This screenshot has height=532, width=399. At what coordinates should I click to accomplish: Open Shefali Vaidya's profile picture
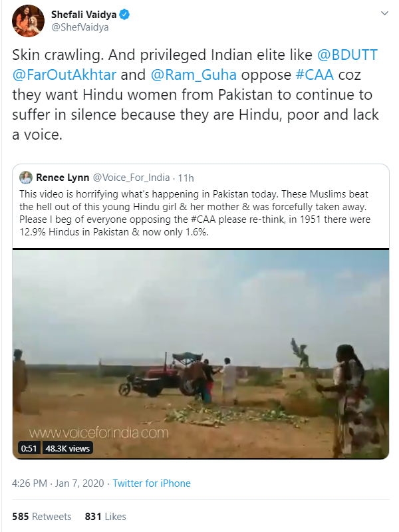[x=28, y=21]
